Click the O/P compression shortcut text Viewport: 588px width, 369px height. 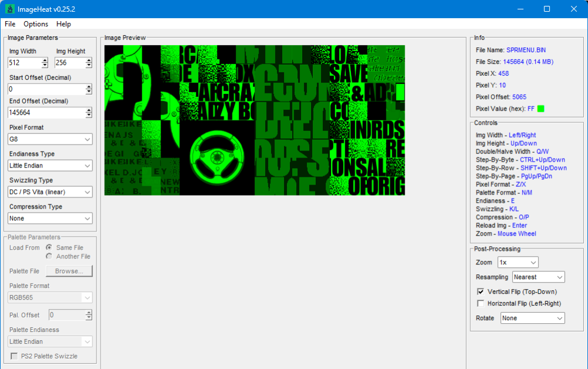point(523,217)
